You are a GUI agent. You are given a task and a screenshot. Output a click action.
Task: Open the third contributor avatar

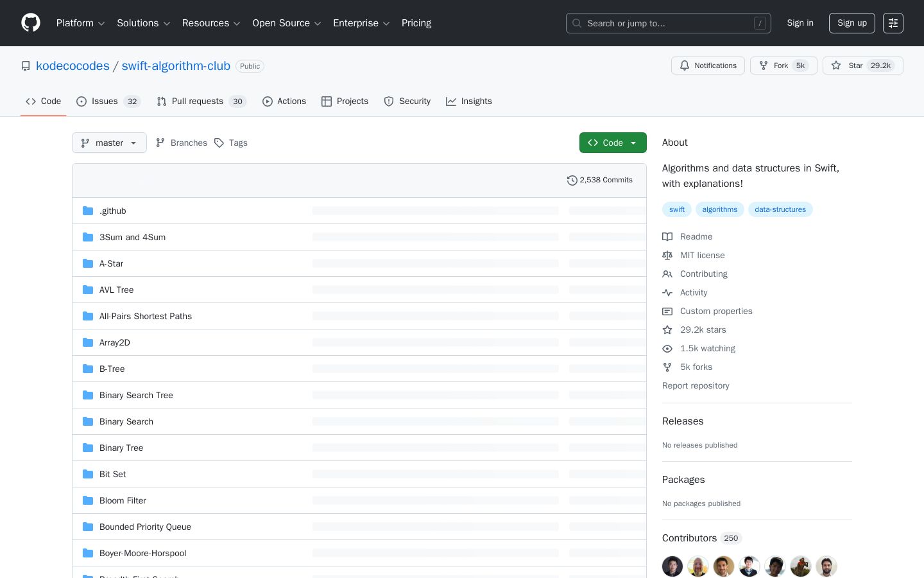pyautogui.click(x=724, y=566)
